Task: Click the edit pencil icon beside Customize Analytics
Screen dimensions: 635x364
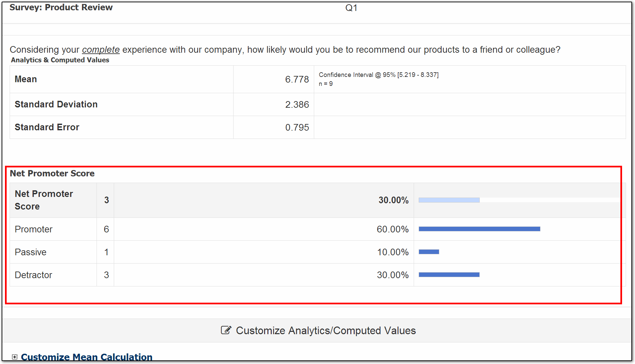Action: [226, 330]
